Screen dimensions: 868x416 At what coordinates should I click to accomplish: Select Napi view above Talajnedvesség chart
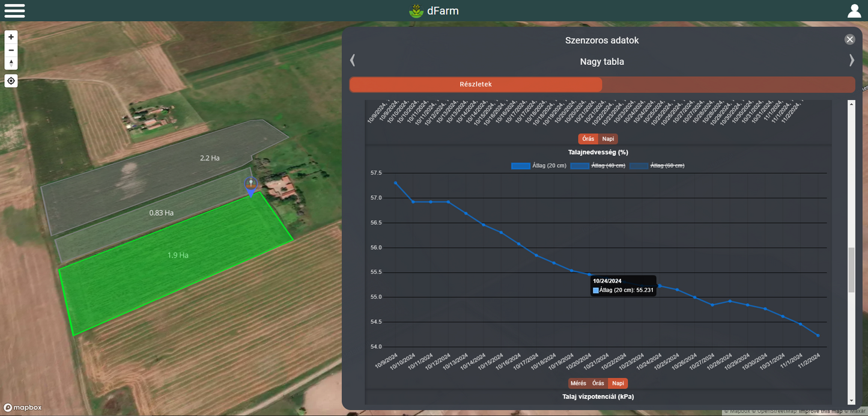pos(608,139)
